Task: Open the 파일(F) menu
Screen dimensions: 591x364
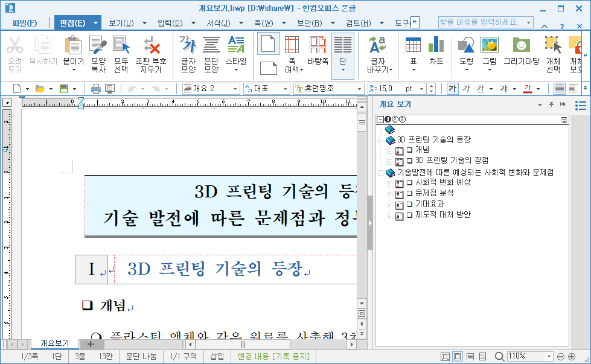Action: click(x=25, y=24)
